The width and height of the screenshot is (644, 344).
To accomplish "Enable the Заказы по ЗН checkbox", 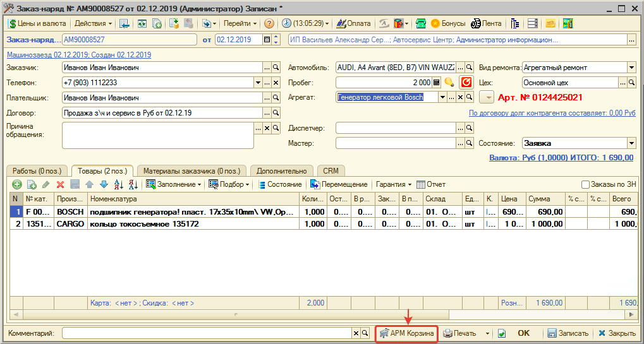I will point(585,184).
